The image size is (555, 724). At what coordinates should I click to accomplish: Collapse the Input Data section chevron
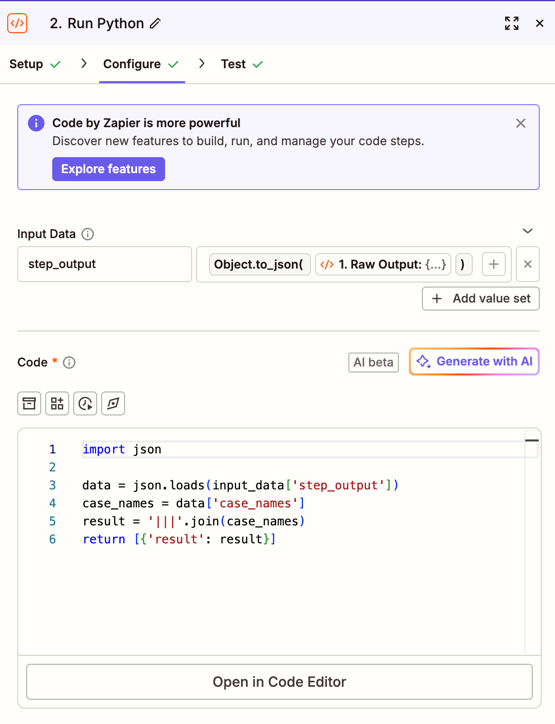(527, 231)
